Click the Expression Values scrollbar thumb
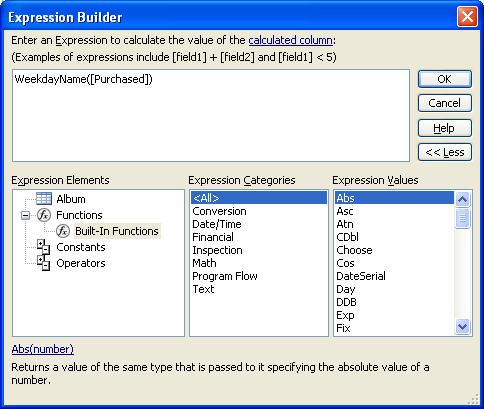This screenshot has width=484, height=409. (x=462, y=218)
